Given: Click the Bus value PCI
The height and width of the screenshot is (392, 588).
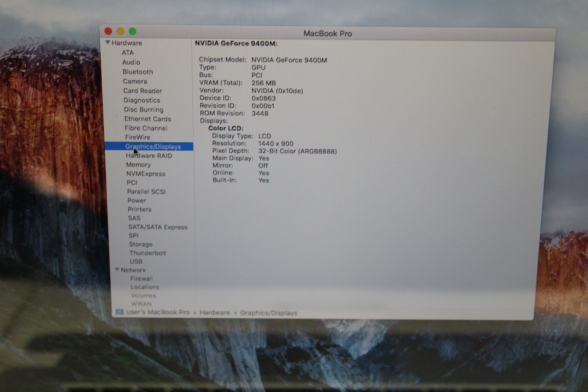Looking at the screenshot, I should point(257,75).
